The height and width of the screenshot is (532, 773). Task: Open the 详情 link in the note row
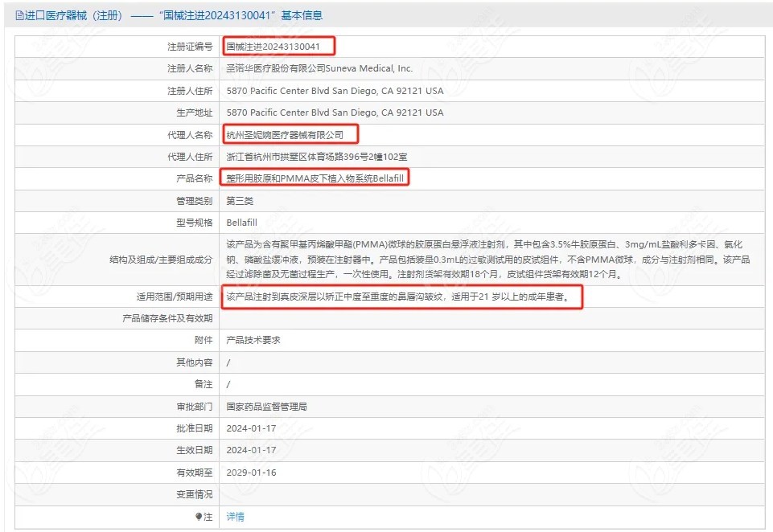(235, 517)
